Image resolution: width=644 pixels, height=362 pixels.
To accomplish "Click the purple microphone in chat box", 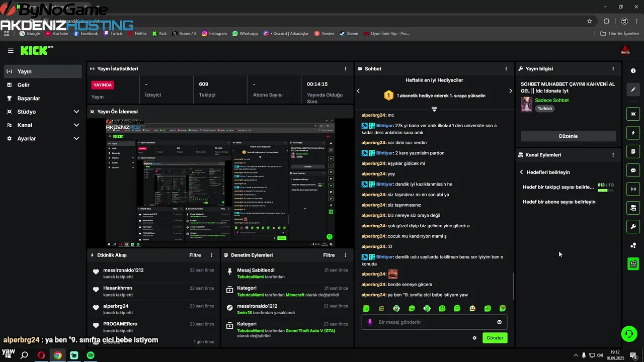I will (x=370, y=322).
